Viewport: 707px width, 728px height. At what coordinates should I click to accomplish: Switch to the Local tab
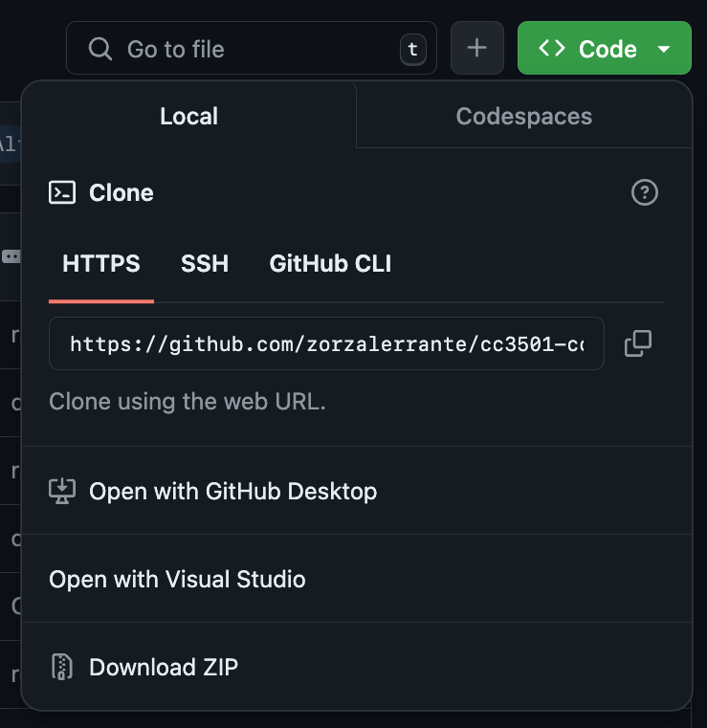click(188, 117)
